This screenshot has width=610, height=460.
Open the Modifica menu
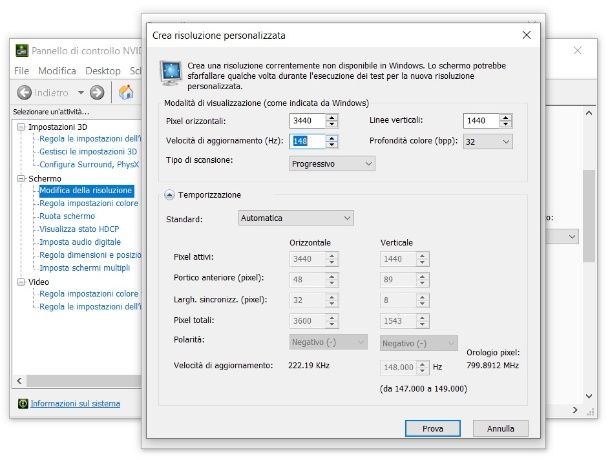pos(57,71)
